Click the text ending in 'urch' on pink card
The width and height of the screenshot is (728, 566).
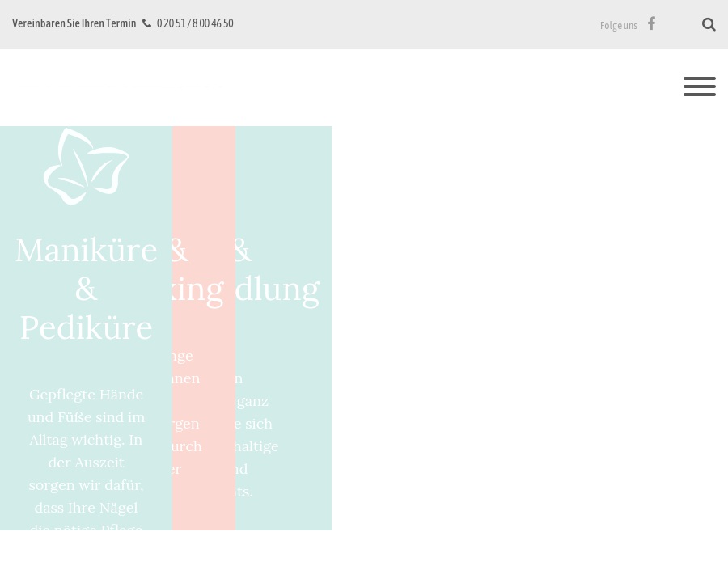(188, 446)
